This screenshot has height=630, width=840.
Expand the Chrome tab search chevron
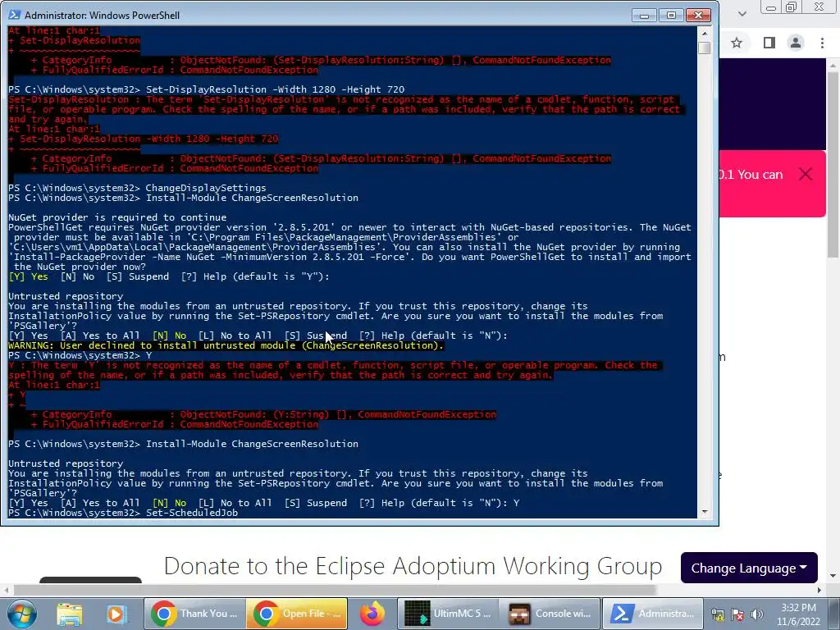pos(742,14)
